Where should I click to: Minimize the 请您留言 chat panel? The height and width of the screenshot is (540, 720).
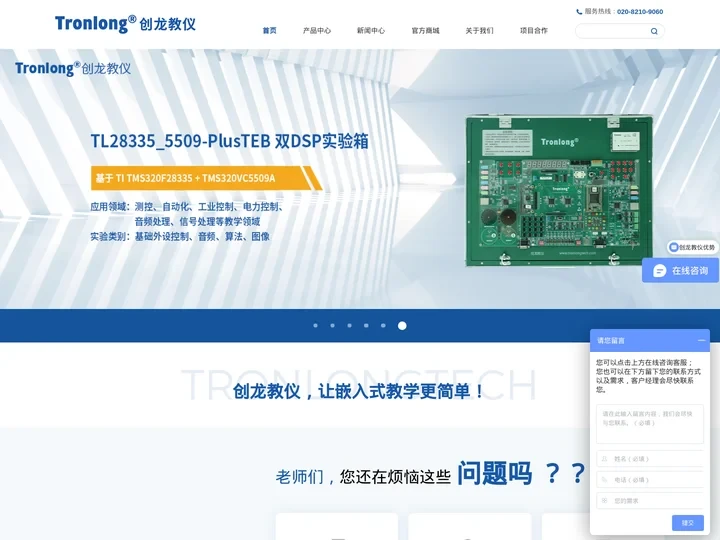pyautogui.click(x=701, y=340)
